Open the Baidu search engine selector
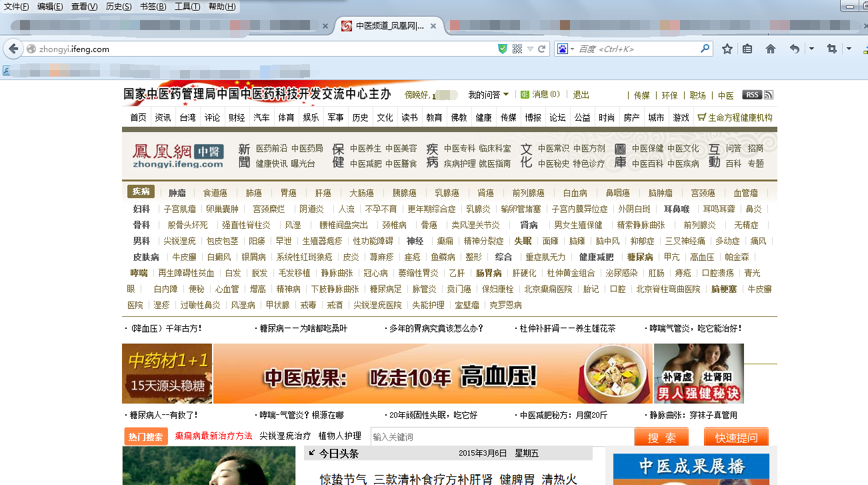The image size is (868, 485). [x=566, y=49]
